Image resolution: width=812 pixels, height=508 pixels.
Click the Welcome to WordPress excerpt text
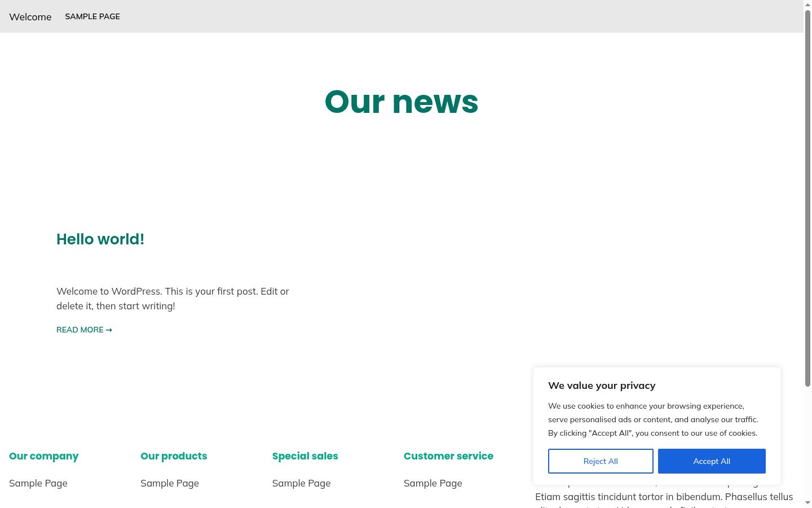(173, 299)
